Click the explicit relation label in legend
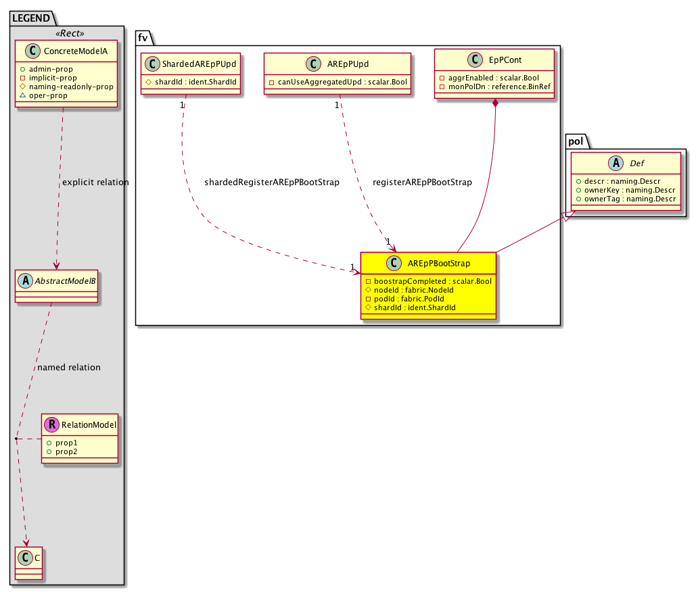 (x=95, y=182)
